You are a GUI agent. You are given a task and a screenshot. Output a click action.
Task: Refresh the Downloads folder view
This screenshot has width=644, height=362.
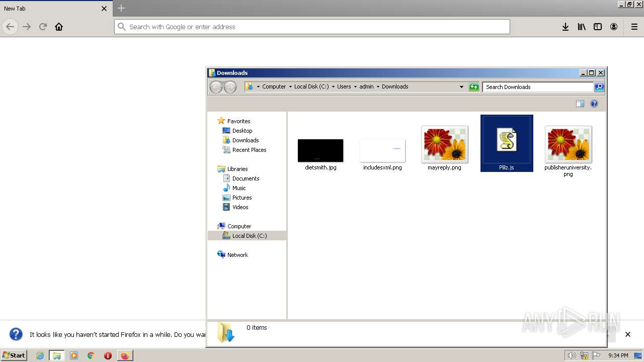point(474,87)
